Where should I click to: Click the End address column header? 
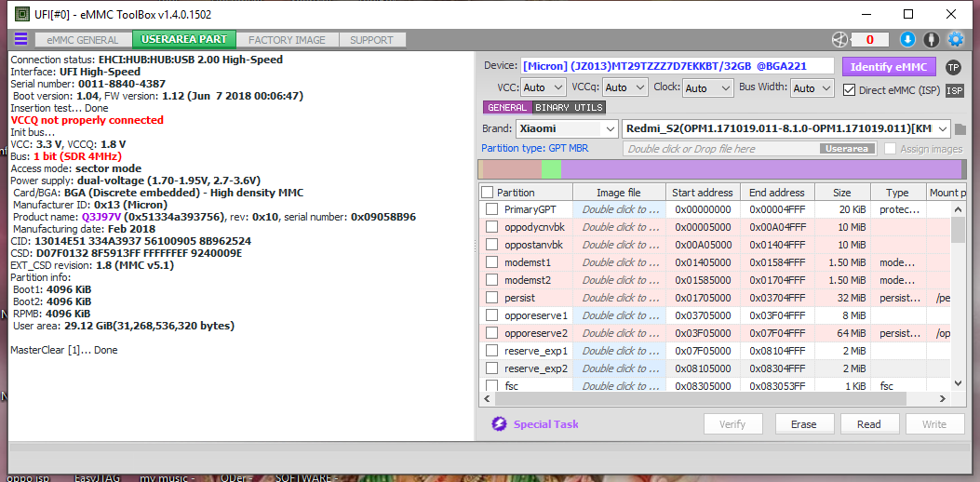778,192
